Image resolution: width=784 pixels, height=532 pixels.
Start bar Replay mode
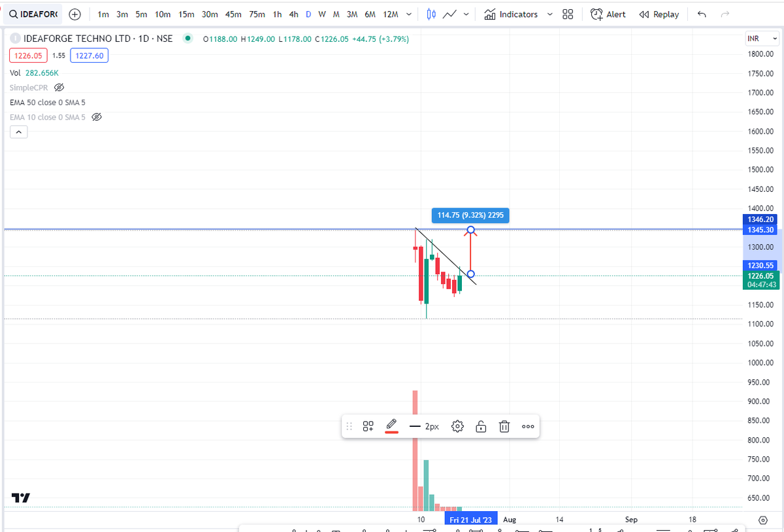(659, 14)
